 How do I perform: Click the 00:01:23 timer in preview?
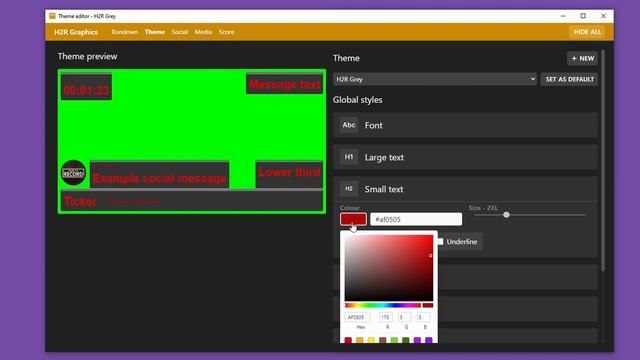point(86,87)
